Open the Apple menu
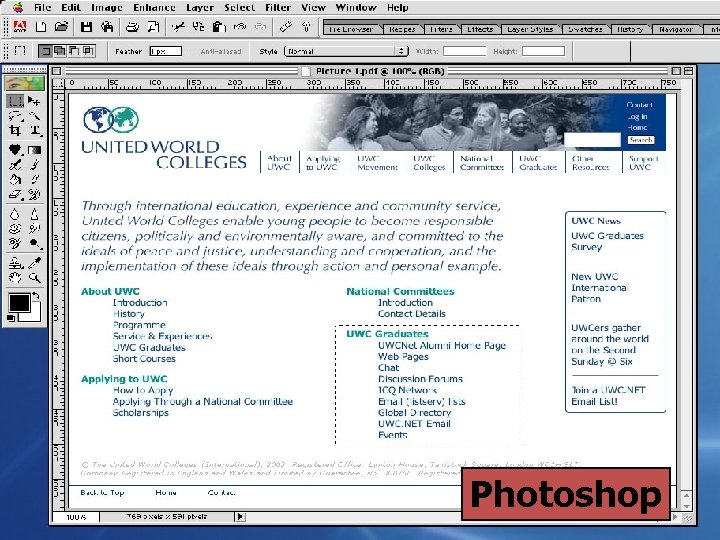 [x=17, y=7]
